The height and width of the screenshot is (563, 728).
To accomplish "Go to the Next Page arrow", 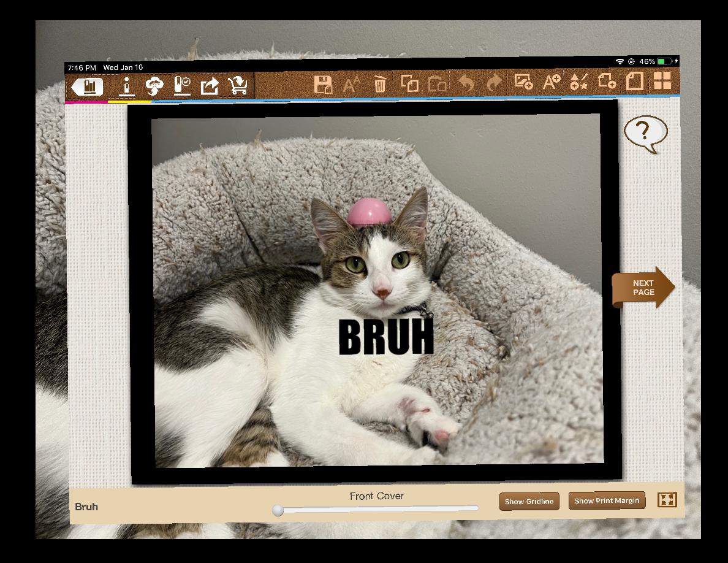I will point(643,287).
